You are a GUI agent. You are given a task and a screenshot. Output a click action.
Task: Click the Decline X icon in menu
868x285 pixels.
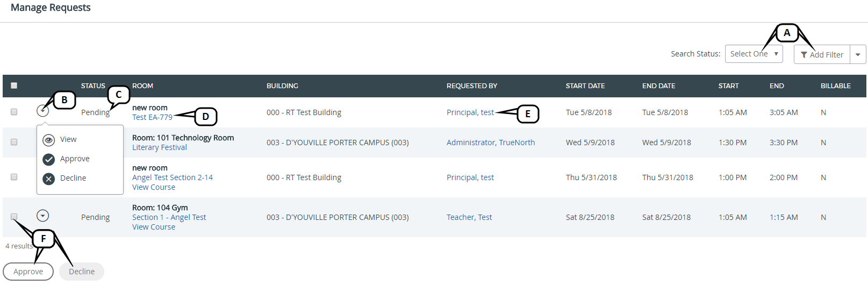point(49,179)
